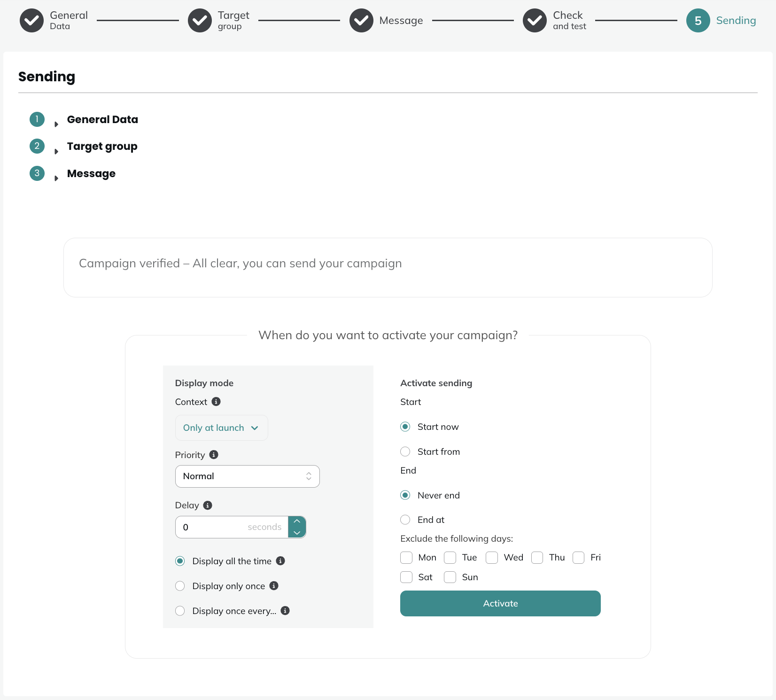Check the Sat exclusion box

pos(406,577)
